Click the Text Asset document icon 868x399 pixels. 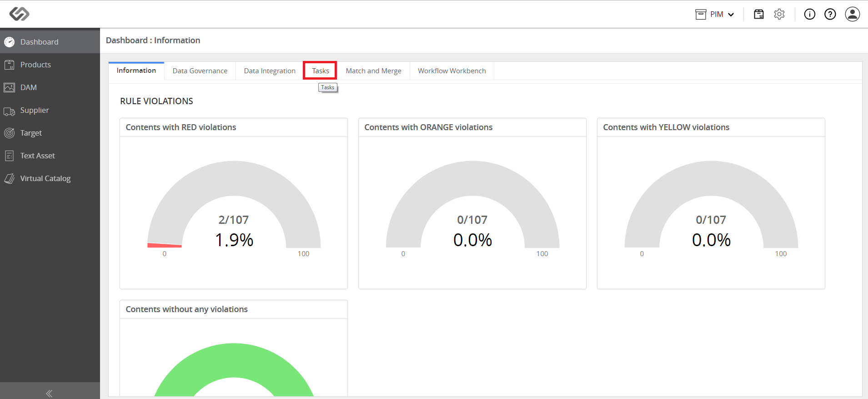pyautogui.click(x=9, y=156)
